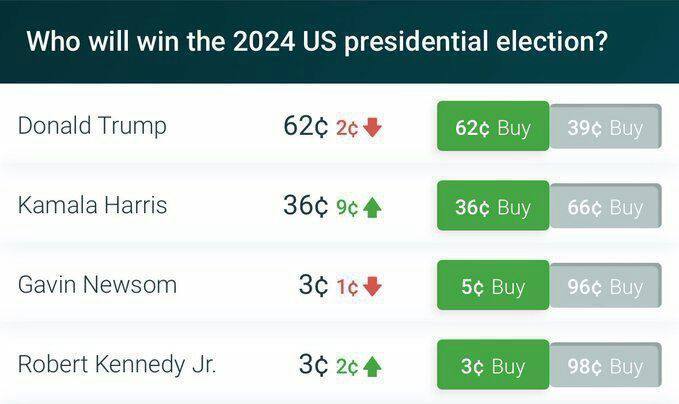Viewport: 679px width, 404px height.
Task: Open the Robert Kennedy Jr. contract name
Action: [117, 364]
